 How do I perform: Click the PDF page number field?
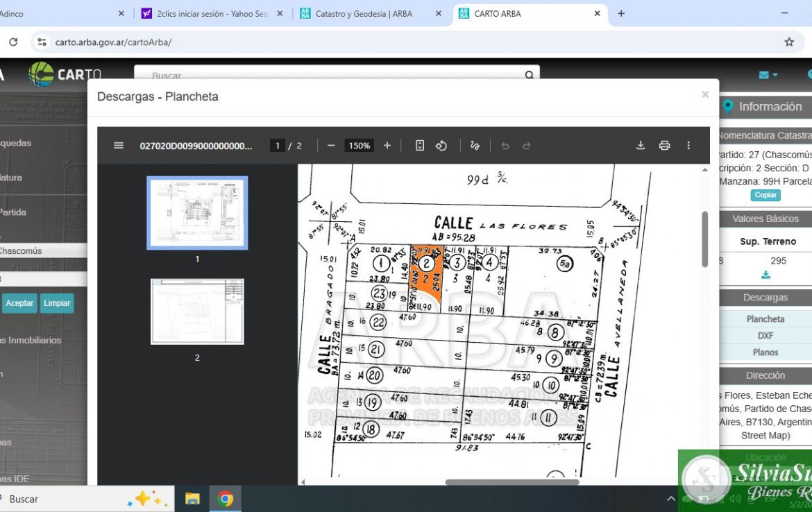click(x=278, y=146)
